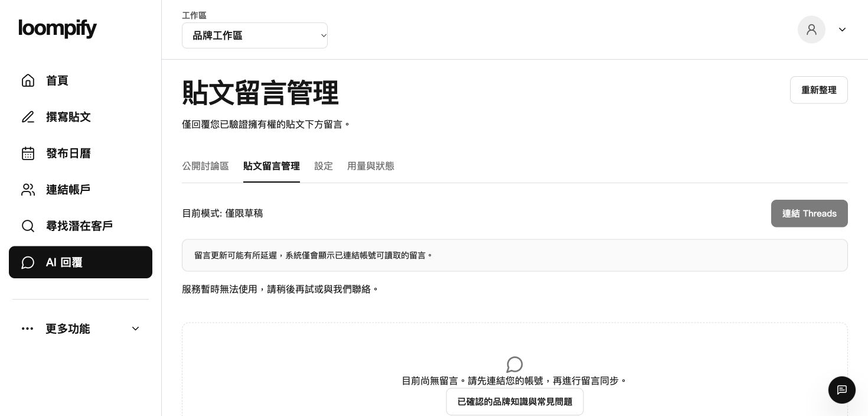Screen dimensions: 868x416
Task: Open 撰寫貼文 in sidebar
Action: 80,117
